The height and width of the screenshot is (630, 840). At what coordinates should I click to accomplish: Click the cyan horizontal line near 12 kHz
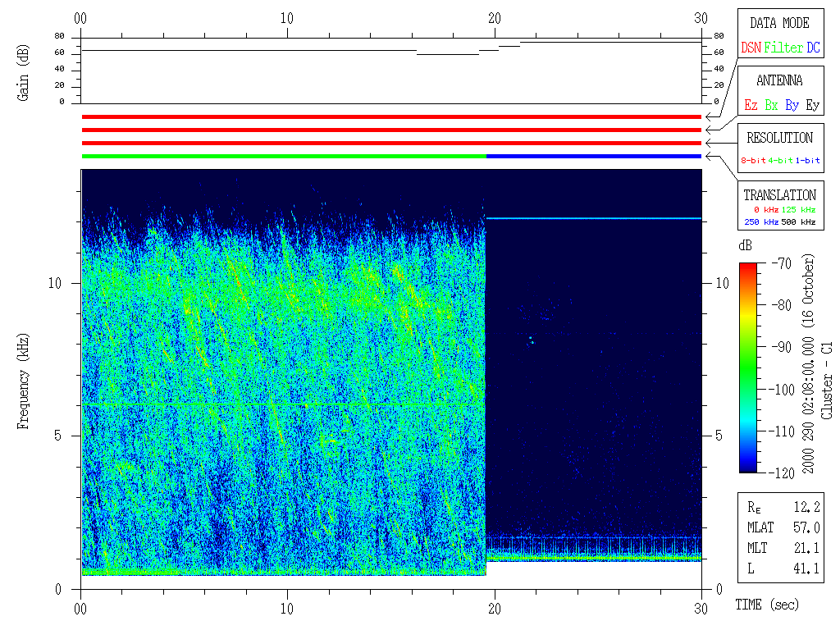pos(594,218)
